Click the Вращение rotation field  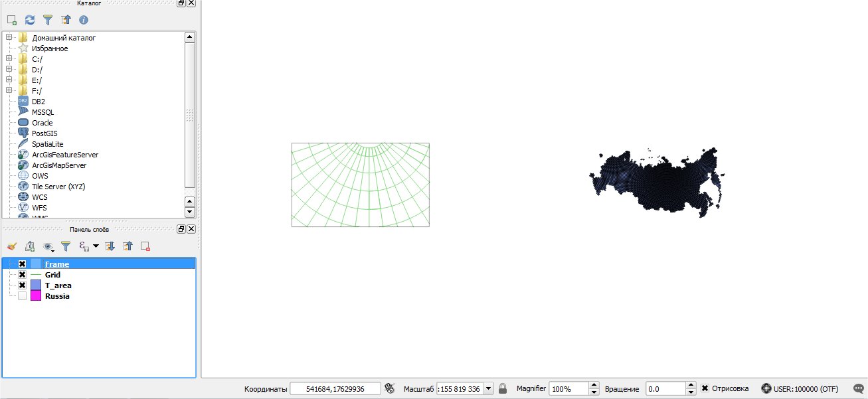(665, 389)
